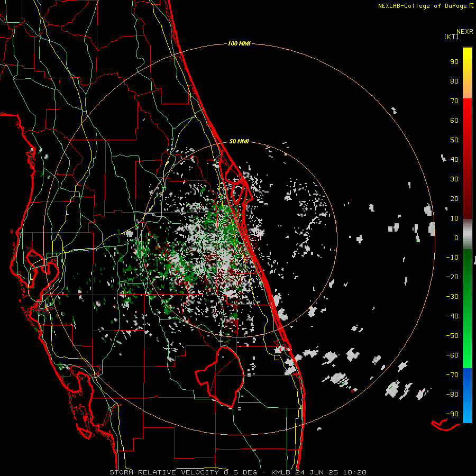Click the STORM RELATIVE VELOCITY caption text
Image resolution: width=476 pixels, height=476 pixels.
pos(164,472)
